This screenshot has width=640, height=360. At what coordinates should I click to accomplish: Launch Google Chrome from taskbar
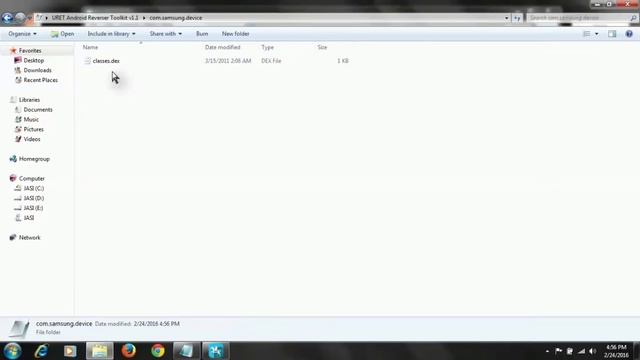[158, 351]
